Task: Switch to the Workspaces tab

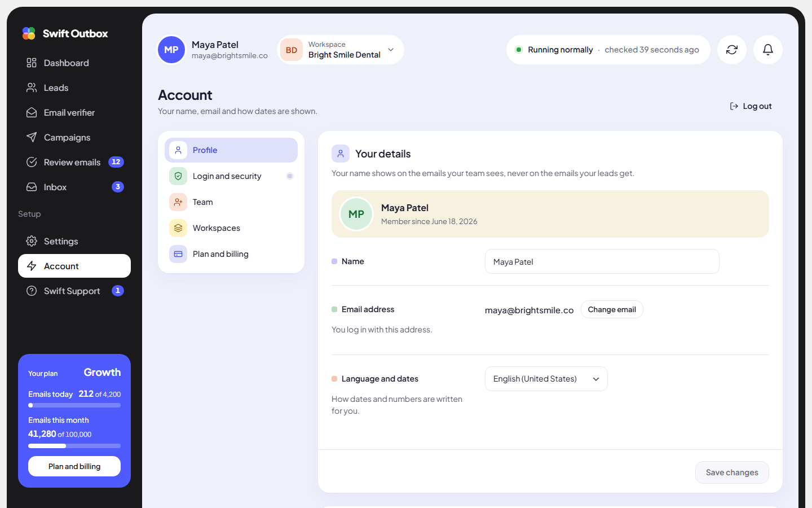Action: [x=231, y=228]
